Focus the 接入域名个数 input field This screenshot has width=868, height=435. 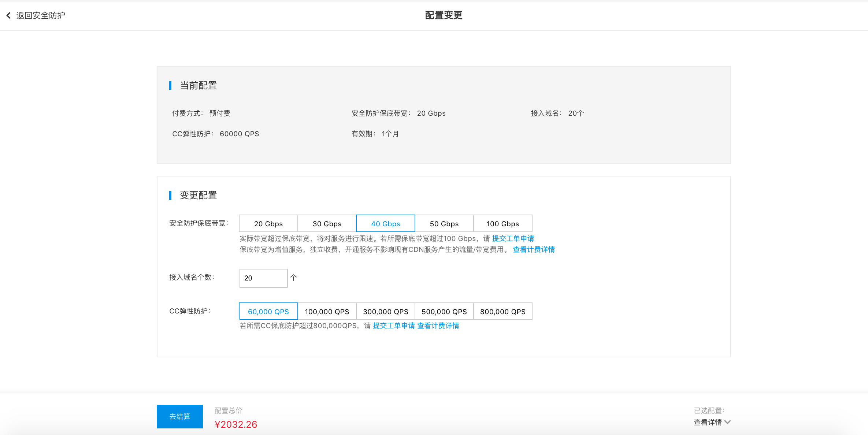tap(263, 278)
